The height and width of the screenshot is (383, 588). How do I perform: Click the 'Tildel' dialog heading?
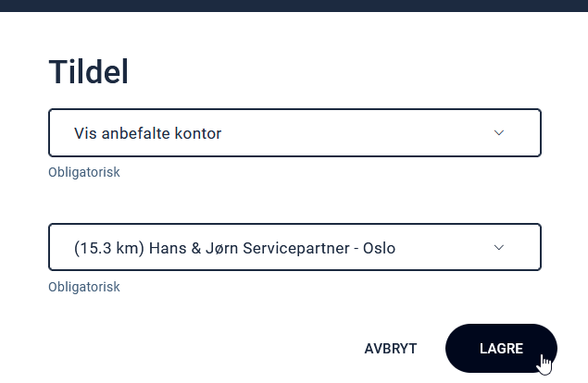88,71
